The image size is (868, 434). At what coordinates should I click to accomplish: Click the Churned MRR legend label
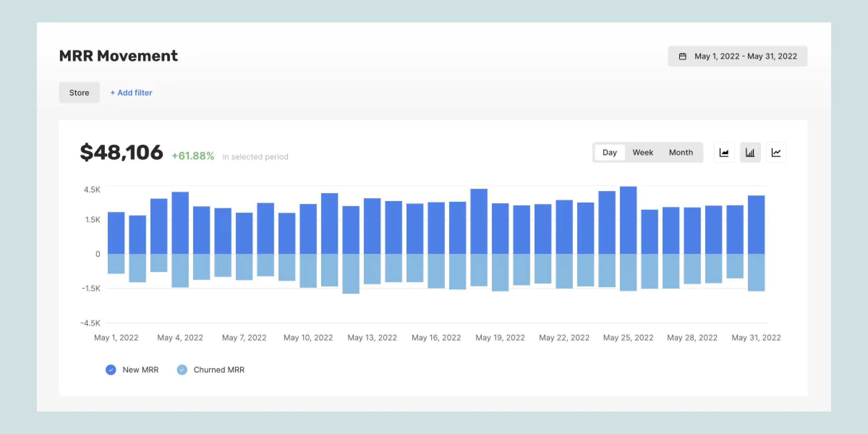219,370
